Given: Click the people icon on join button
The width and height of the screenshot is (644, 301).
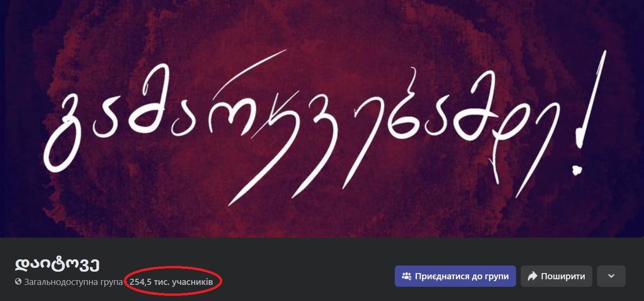Looking at the screenshot, I should [406, 276].
